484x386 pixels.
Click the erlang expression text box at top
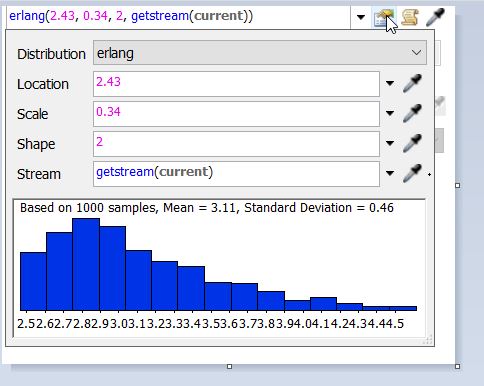tap(178, 17)
